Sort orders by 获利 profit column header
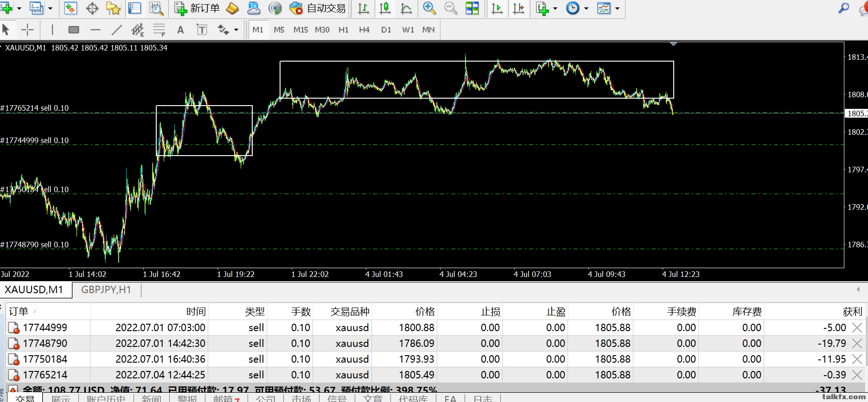This screenshot has height=402, width=868. 814,312
